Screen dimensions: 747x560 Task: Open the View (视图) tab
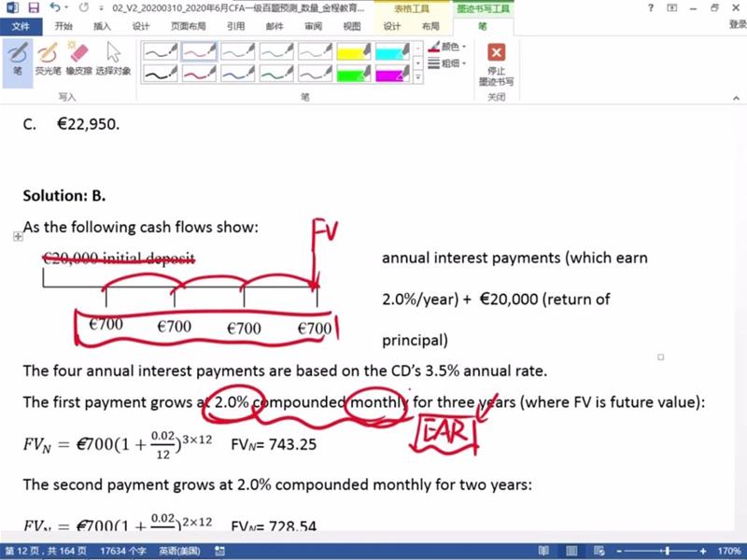click(x=352, y=26)
